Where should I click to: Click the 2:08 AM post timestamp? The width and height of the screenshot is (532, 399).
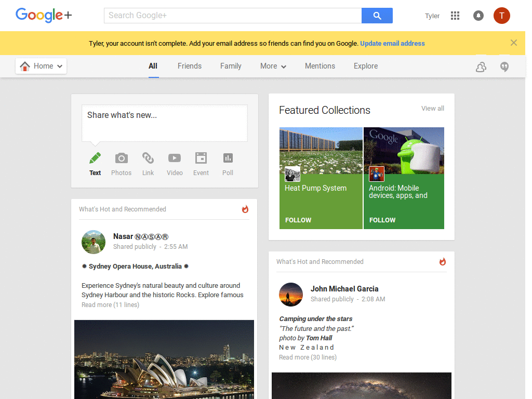coord(373,299)
